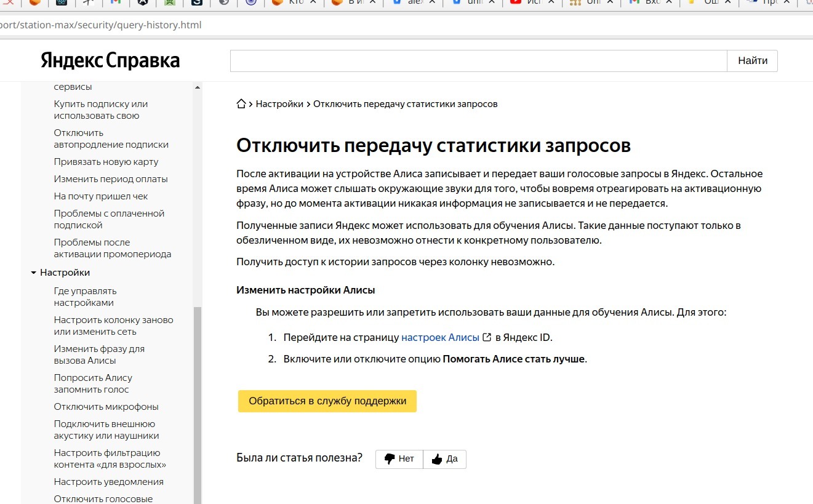This screenshot has width=813, height=504.
Task: Open Подключить внешнюю акустику или наушники
Action: [106, 430]
